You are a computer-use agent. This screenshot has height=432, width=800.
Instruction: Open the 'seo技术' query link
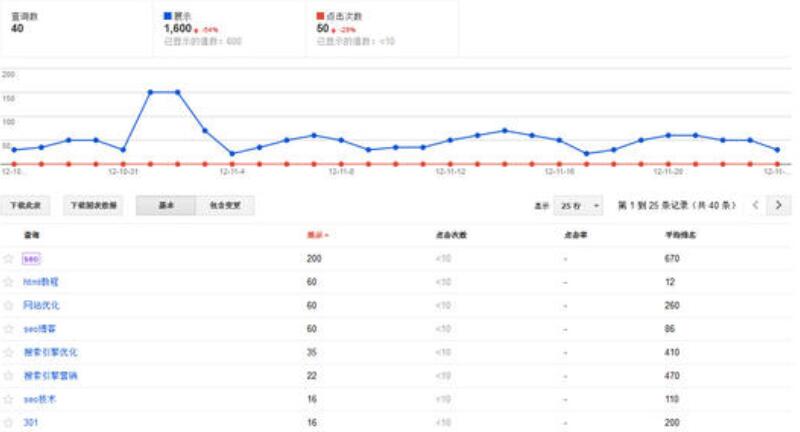pos(39,399)
